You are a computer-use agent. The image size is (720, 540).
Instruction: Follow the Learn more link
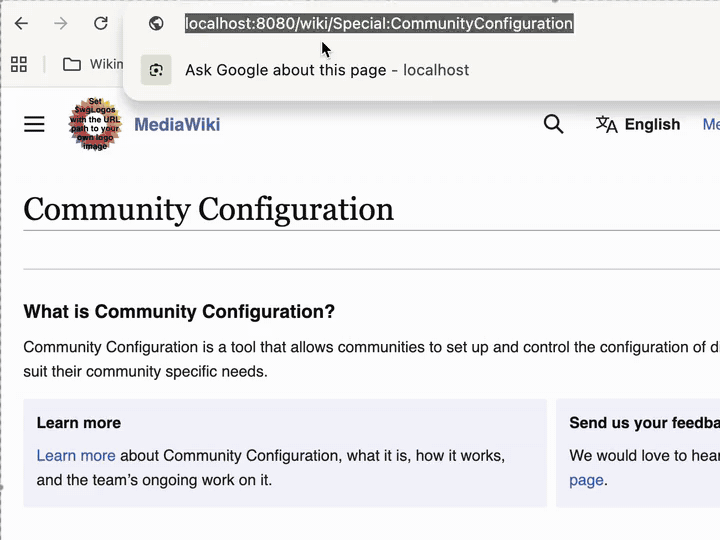point(76,456)
